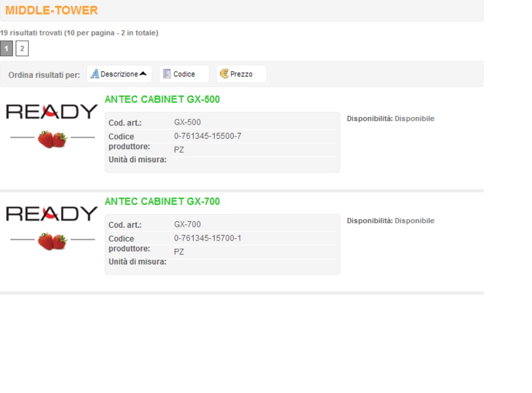This screenshot has width=532, height=393.
Task: Click the Codice document icon
Action: coord(167,74)
